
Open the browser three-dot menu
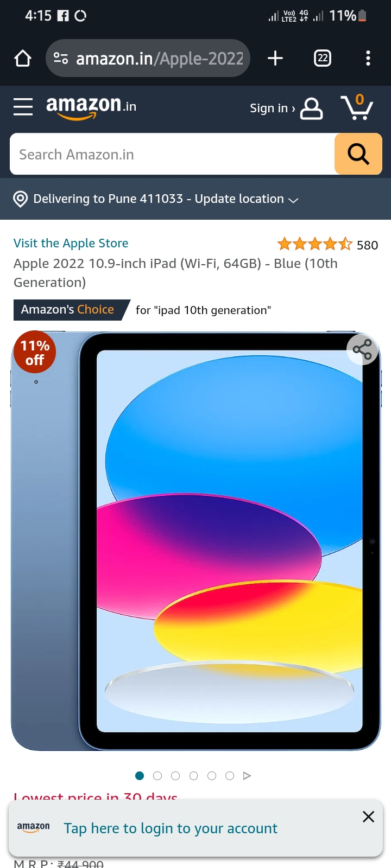coord(368,58)
